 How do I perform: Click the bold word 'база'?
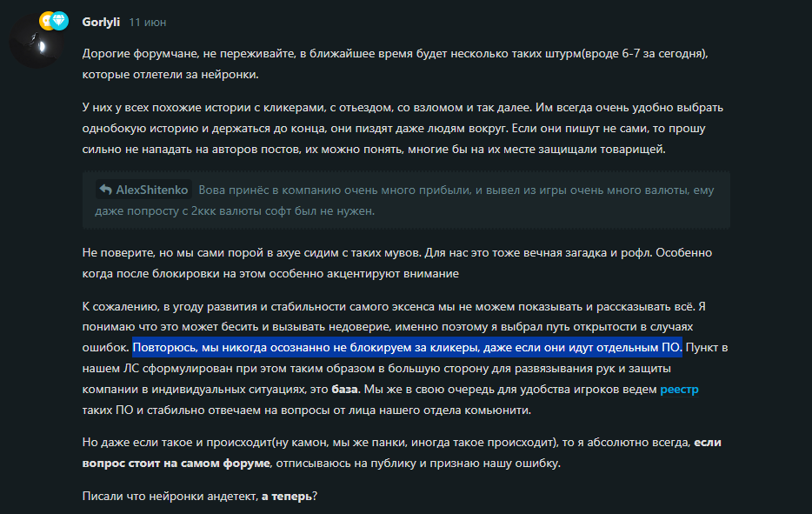click(x=344, y=389)
